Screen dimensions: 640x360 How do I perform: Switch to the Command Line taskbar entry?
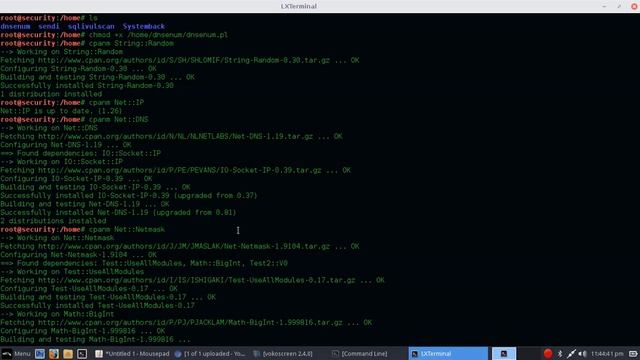[359, 353]
